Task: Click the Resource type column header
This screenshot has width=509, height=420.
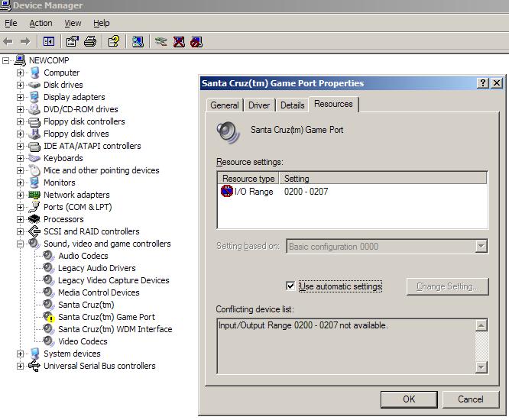Action: point(248,179)
